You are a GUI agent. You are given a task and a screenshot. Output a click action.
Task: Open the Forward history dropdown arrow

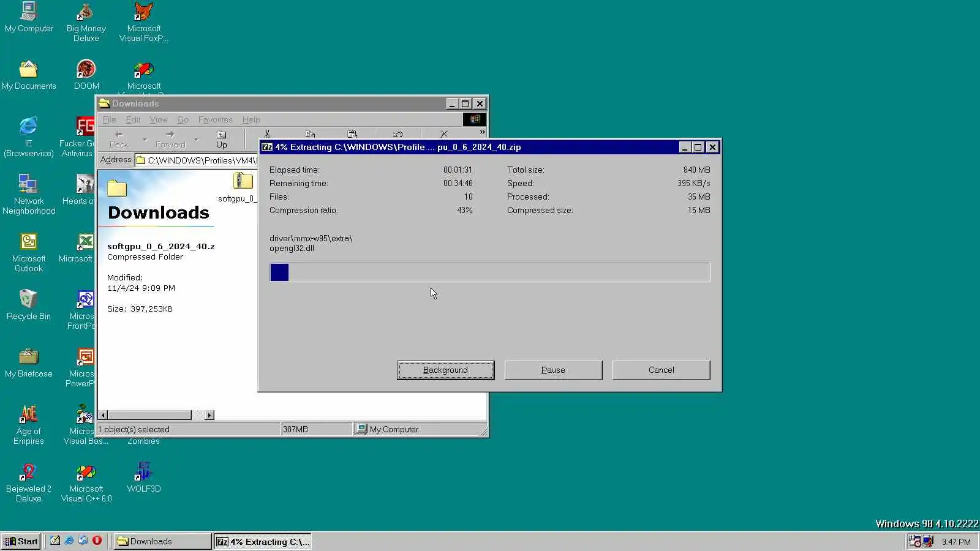(196, 140)
